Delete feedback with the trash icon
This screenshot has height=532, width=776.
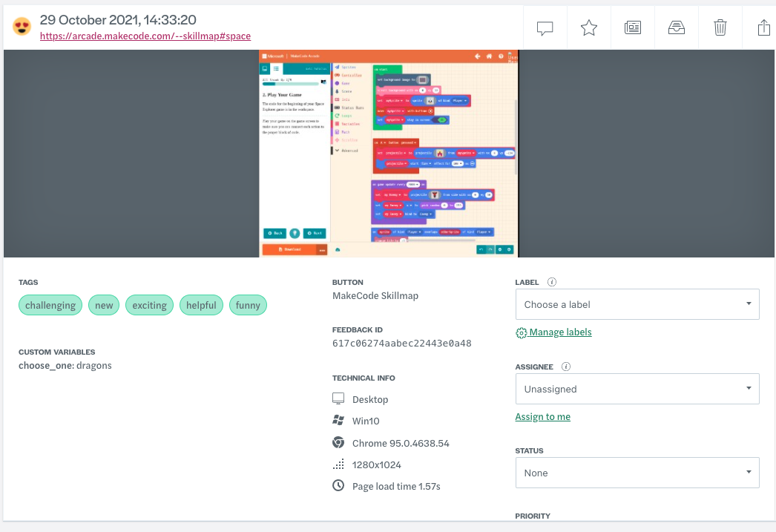point(720,27)
